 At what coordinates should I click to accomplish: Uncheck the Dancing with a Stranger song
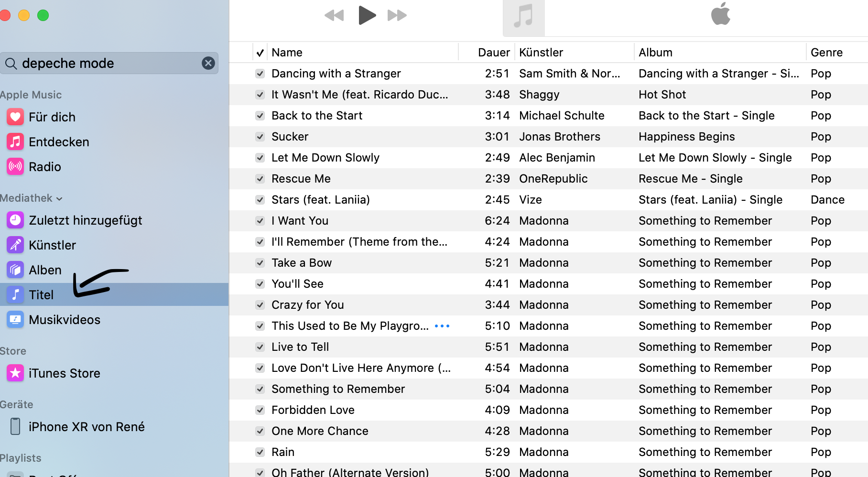pos(260,74)
